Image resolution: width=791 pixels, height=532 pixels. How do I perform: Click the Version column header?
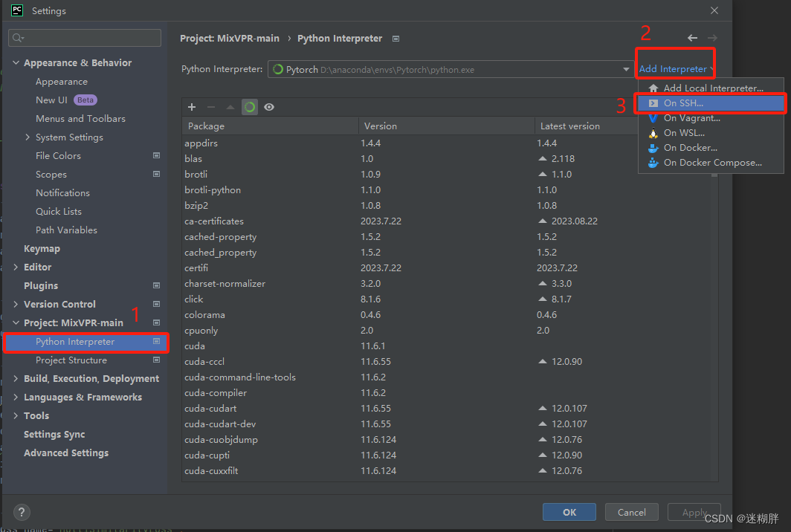click(x=447, y=126)
